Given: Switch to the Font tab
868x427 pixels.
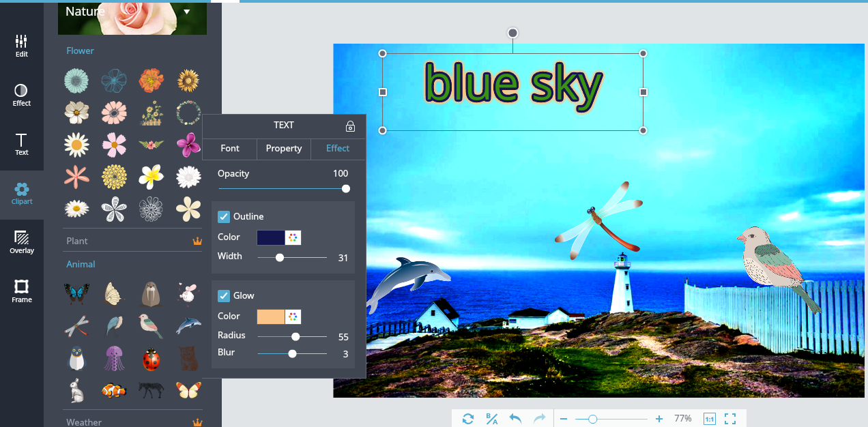Looking at the screenshot, I should tap(230, 149).
